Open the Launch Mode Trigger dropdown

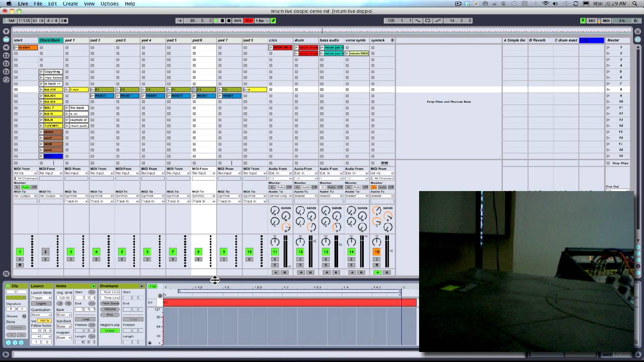tap(41, 298)
